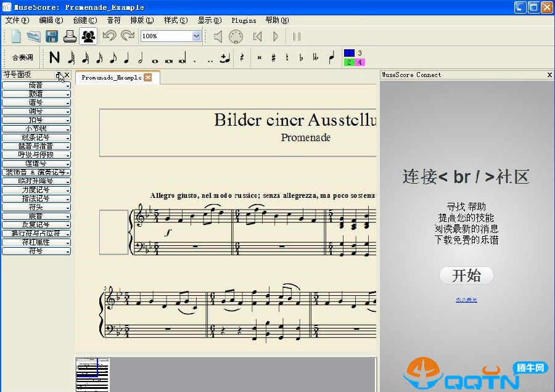Screen dimensions: 555x392
Task: Select the sharp accidental symbol
Action: pyautogui.click(x=273, y=58)
